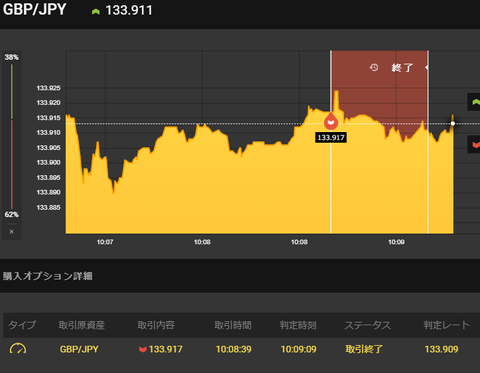Screen dimensions: 480x373
Task: Click the 判定時刻 column header
Action: pyautogui.click(x=298, y=325)
